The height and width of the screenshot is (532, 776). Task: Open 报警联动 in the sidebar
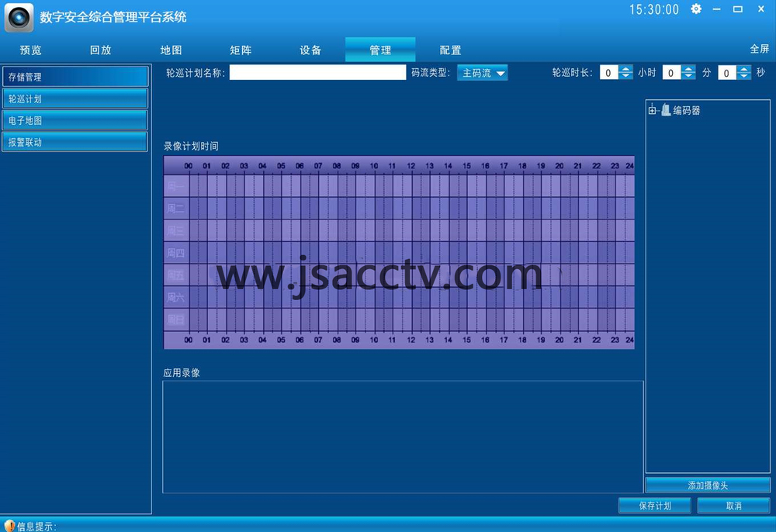click(x=75, y=142)
